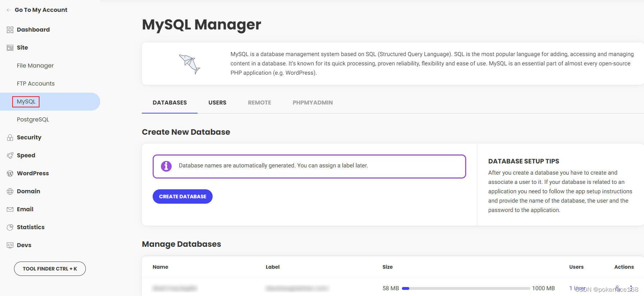Open the PHPMYADMIN tab

[312, 103]
